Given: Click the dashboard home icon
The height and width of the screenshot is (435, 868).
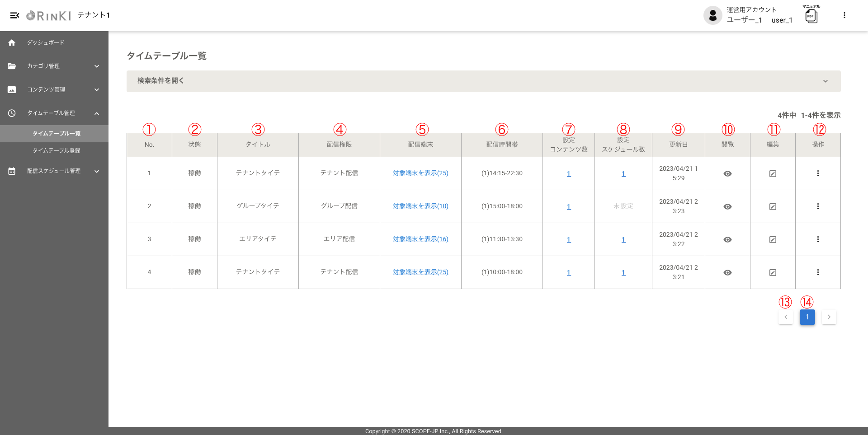Looking at the screenshot, I should point(12,42).
